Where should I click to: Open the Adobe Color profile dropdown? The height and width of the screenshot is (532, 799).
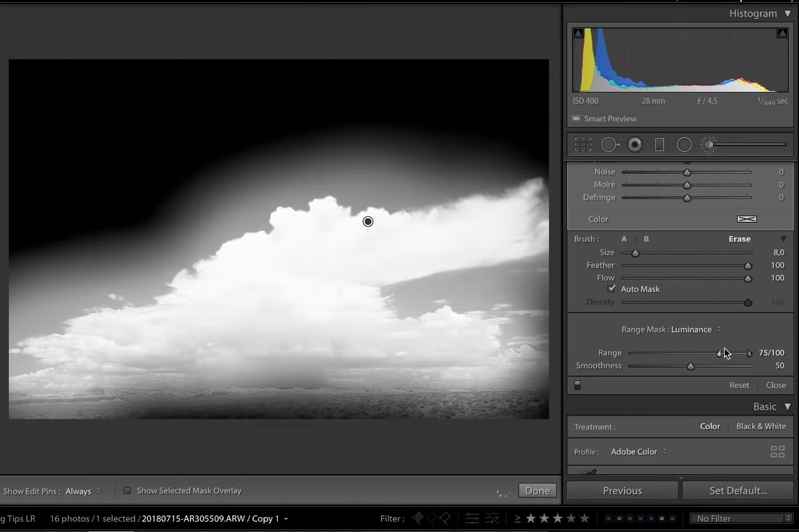tap(639, 452)
